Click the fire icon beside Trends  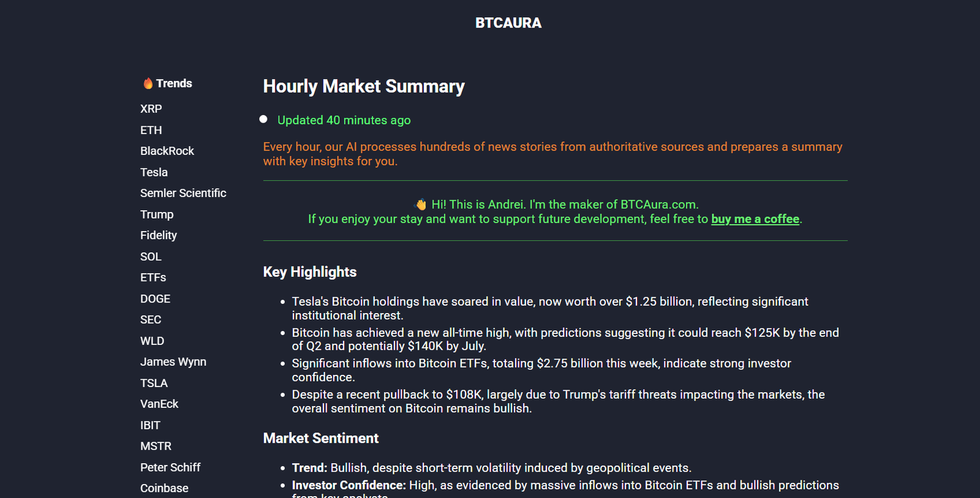(148, 83)
